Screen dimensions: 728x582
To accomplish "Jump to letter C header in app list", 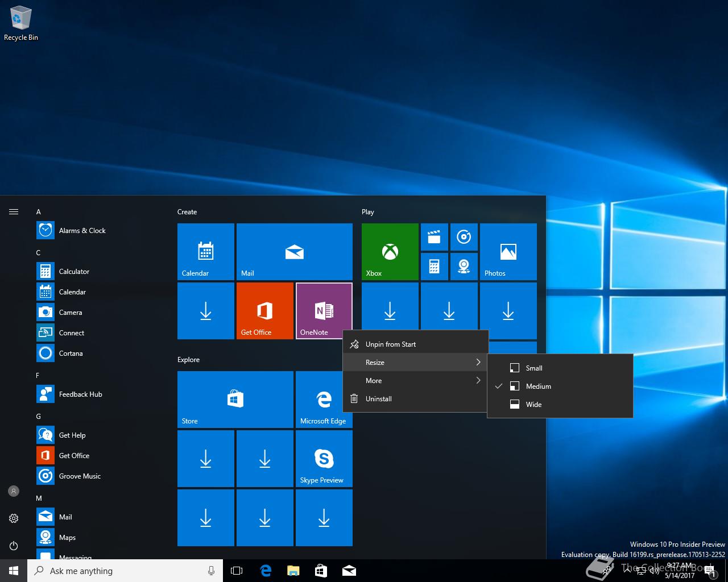I will point(39,253).
